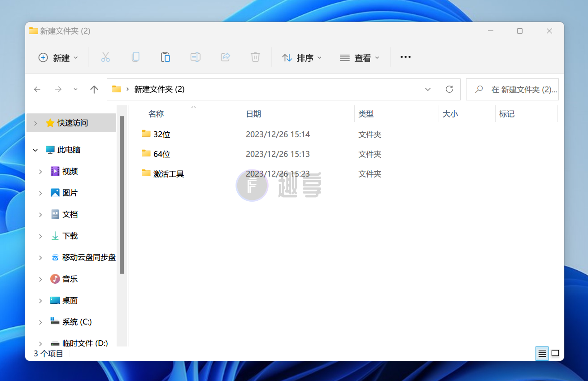Maximize the Explorer window
The image size is (588, 381).
click(x=520, y=31)
